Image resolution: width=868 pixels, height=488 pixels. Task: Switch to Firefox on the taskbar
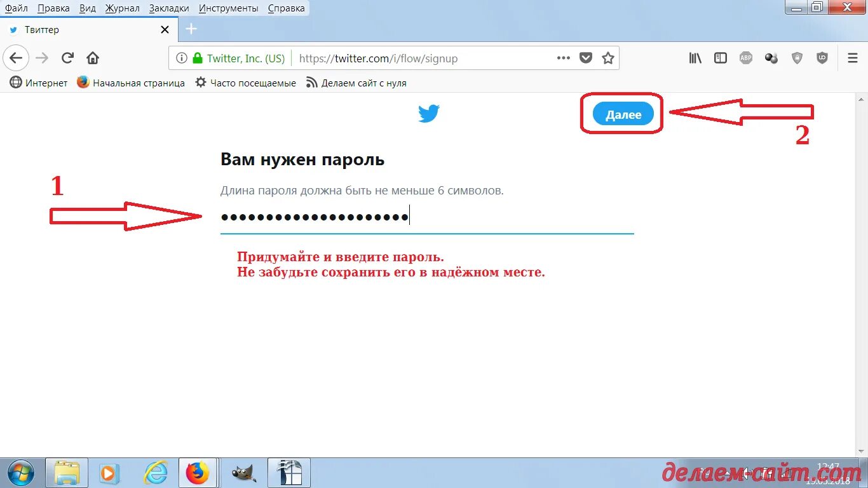198,473
